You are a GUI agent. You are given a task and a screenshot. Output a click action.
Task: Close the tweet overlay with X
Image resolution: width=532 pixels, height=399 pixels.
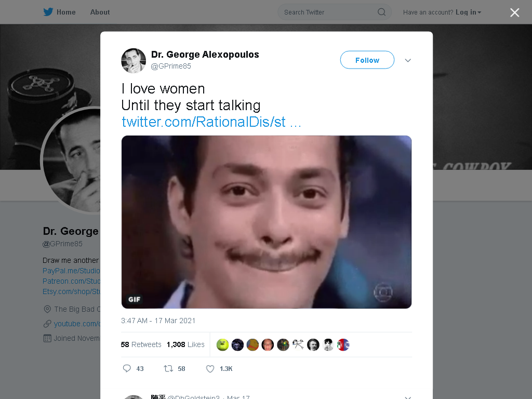[x=514, y=12]
